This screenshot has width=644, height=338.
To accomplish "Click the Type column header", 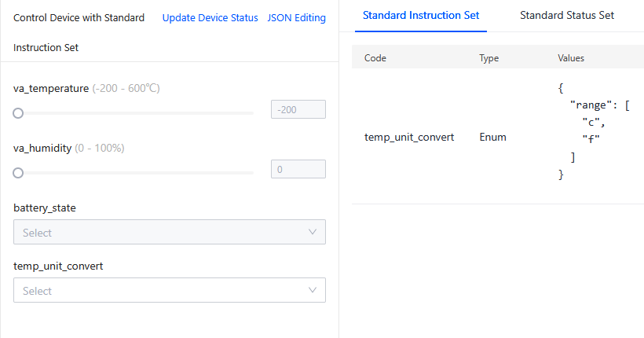I will [x=488, y=58].
